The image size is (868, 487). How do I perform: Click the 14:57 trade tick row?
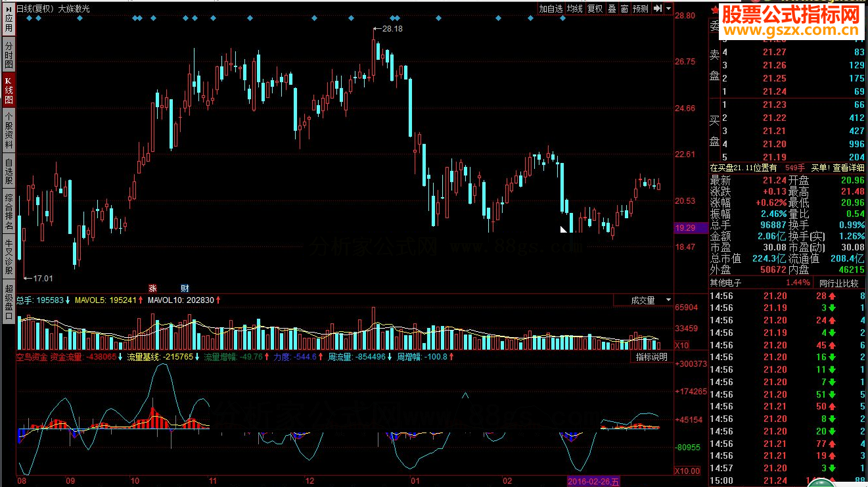(x=788, y=468)
